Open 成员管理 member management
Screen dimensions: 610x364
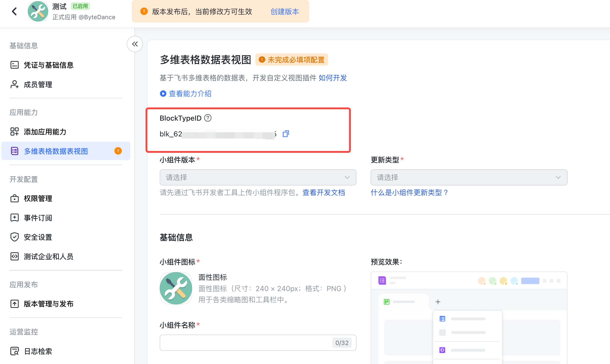click(x=38, y=84)
